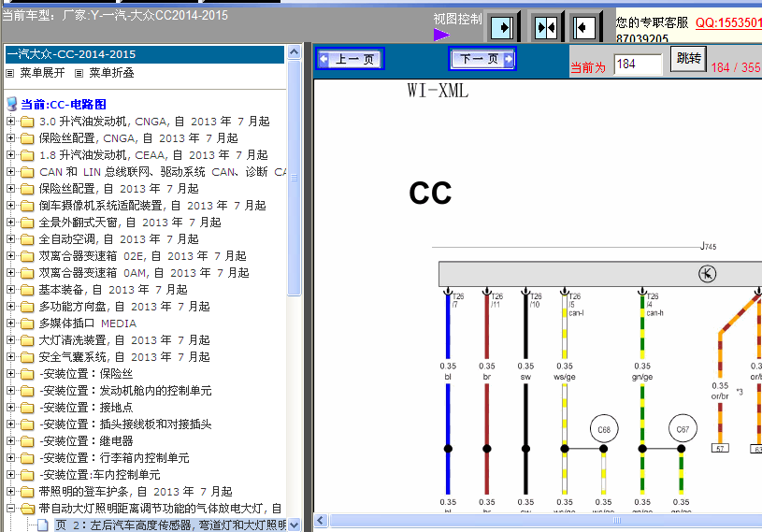Click tree panel scroll up arrow

(294, 52)
